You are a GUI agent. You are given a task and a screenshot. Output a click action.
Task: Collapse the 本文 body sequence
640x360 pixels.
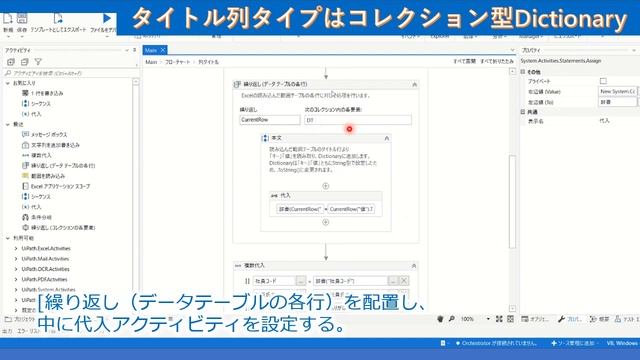pos(387,138)
